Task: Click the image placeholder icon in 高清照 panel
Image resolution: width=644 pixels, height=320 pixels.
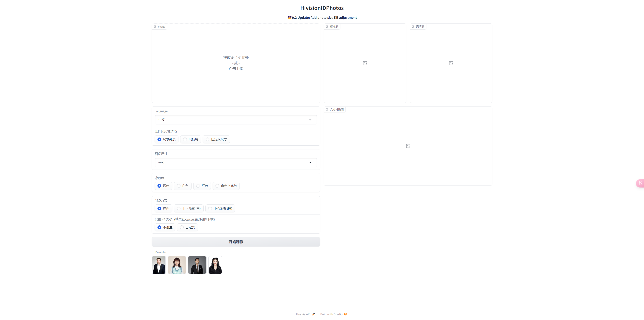Action: (x=451, y=63)
